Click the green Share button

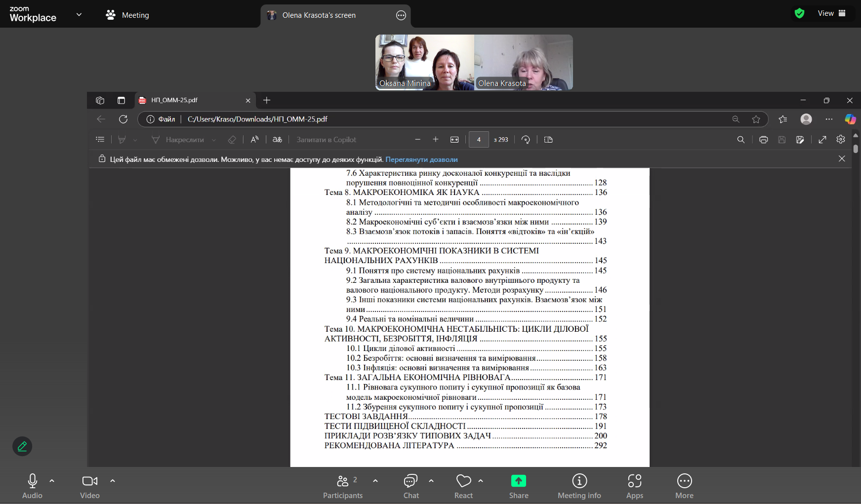click(x=519, y=486)
